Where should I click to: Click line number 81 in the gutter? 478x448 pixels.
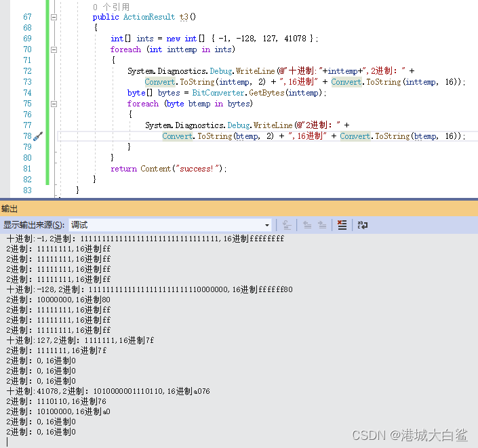(27, 169)
